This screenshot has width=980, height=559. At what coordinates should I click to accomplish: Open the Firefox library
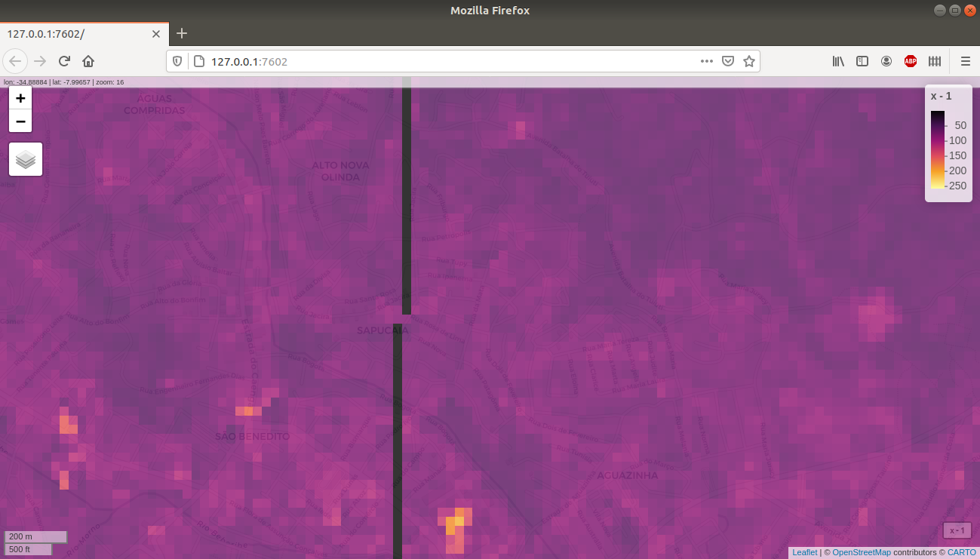click(838, 61)
